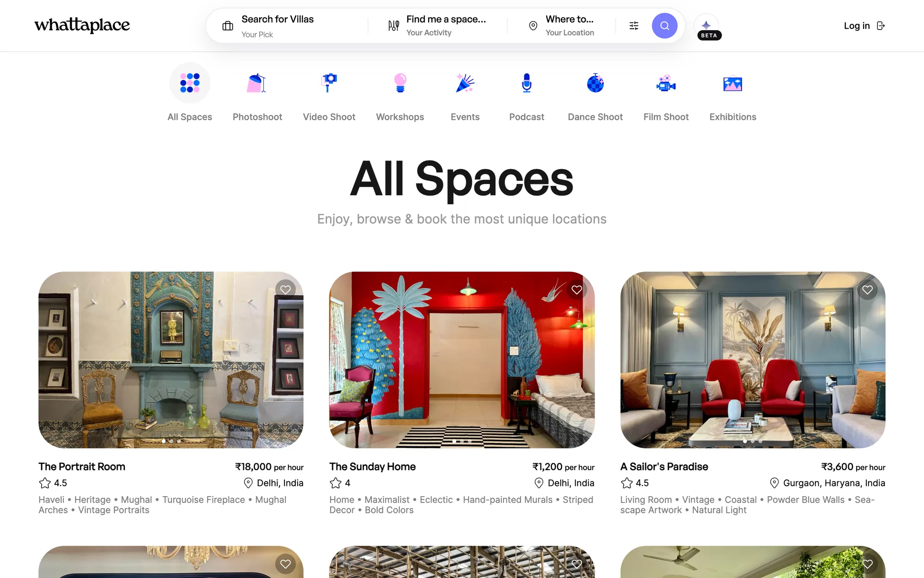924x578 pixels.
Task: Click the location pin beside Gurgaon, Haryana
Action: [774, 483]
